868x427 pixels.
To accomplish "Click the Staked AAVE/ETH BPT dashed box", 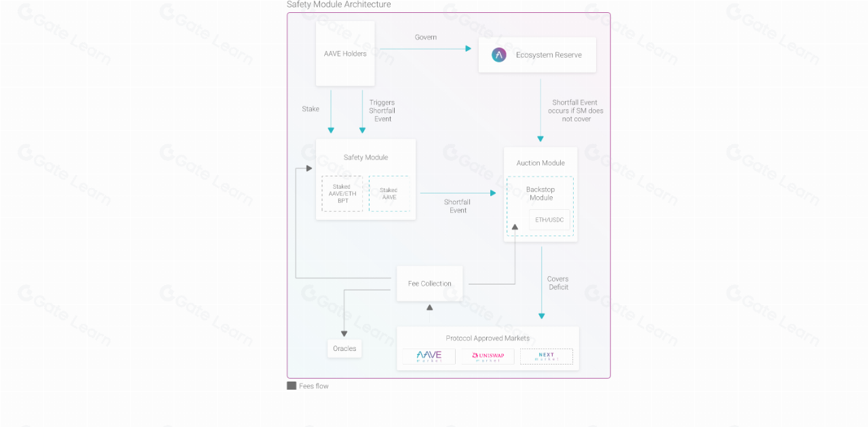I will pos(342,193).
